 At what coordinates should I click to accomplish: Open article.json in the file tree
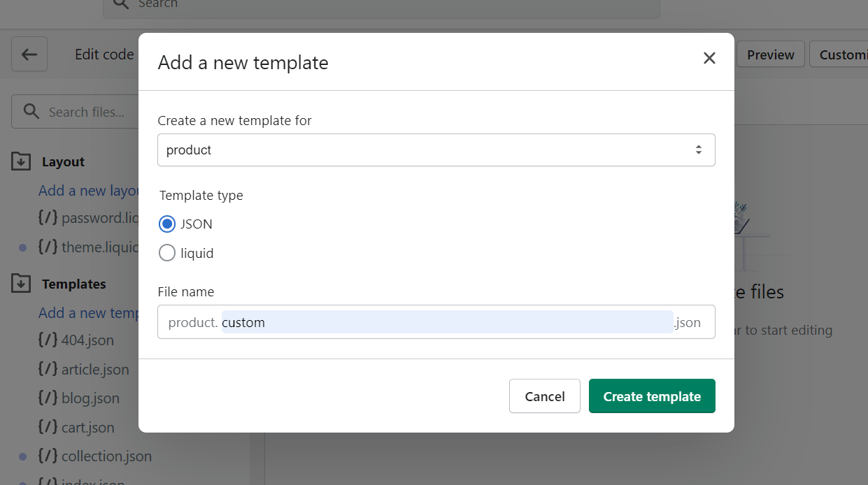point(95,370)
